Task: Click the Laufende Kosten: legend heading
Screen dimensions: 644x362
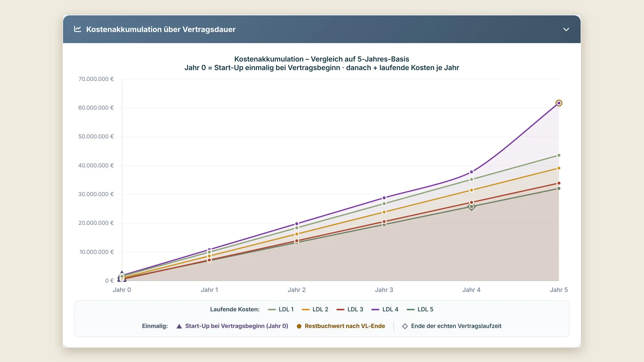Action: click(235, 309)
